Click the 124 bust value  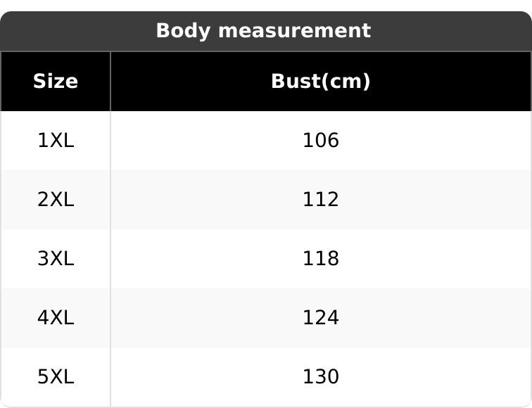320,318
